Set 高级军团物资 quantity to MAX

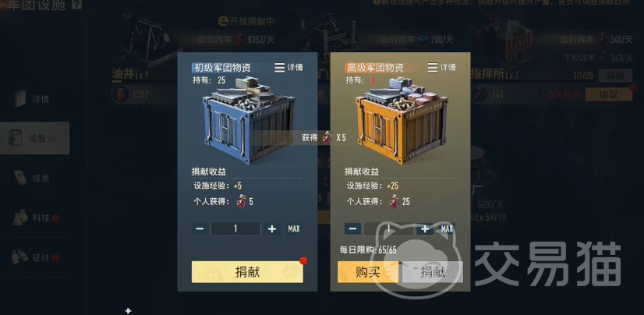coord(447,228)
